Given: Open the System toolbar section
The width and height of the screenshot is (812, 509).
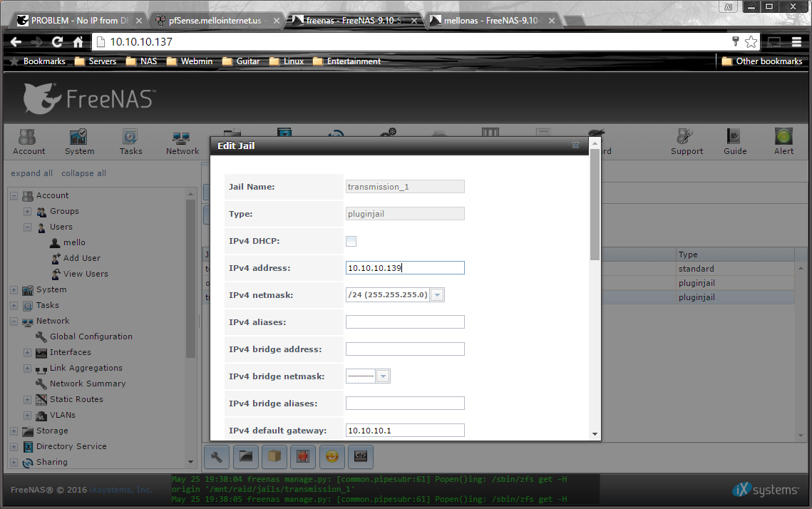Looking at the screenshot, I should pos(79,142).
